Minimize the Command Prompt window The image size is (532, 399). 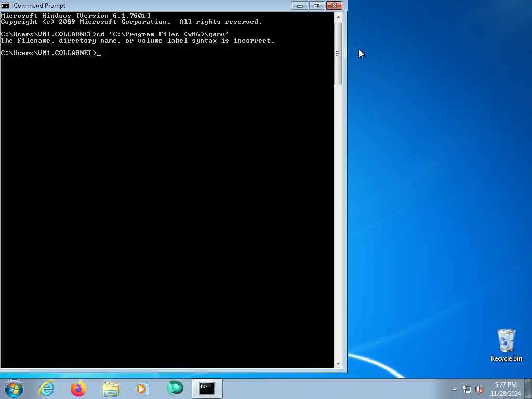[300, 5]
